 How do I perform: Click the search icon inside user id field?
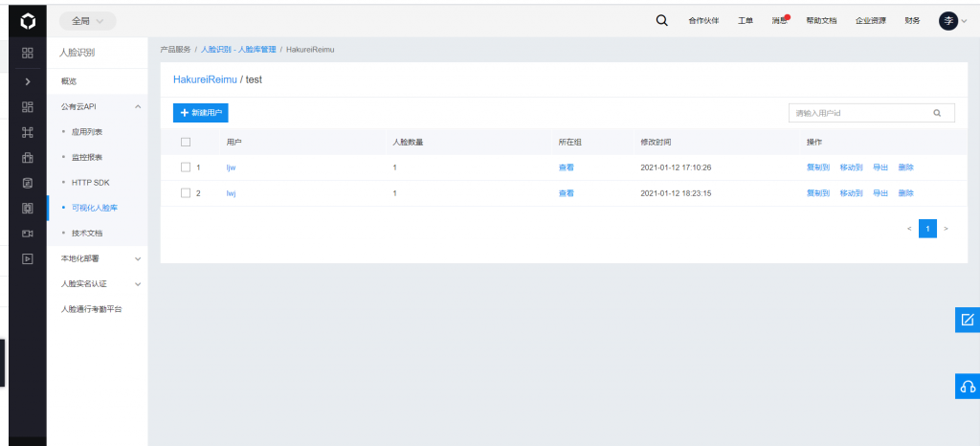pyautogui.click(x=937, y=113)
